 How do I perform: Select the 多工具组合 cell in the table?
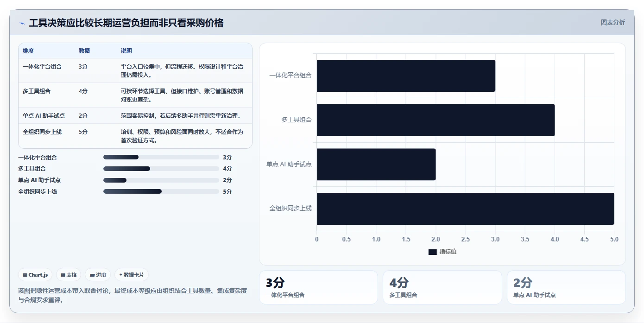[37, 91]
